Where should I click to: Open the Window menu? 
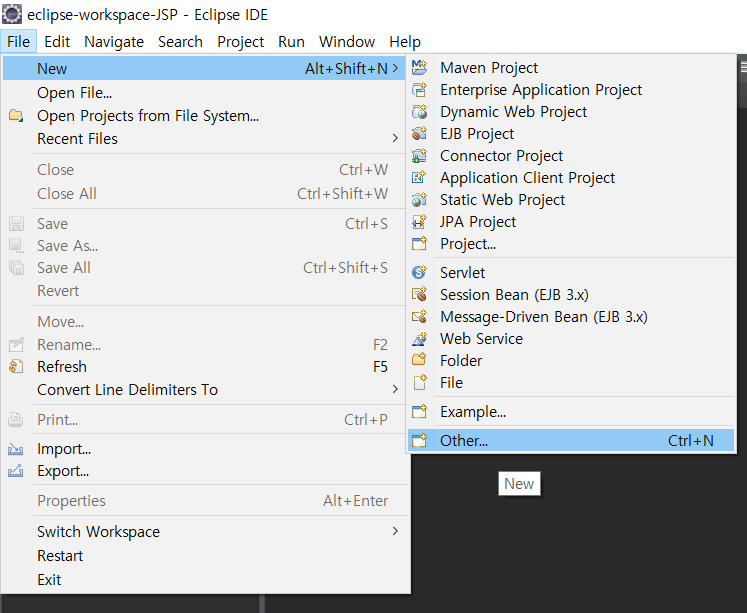(x=347, y=41)
